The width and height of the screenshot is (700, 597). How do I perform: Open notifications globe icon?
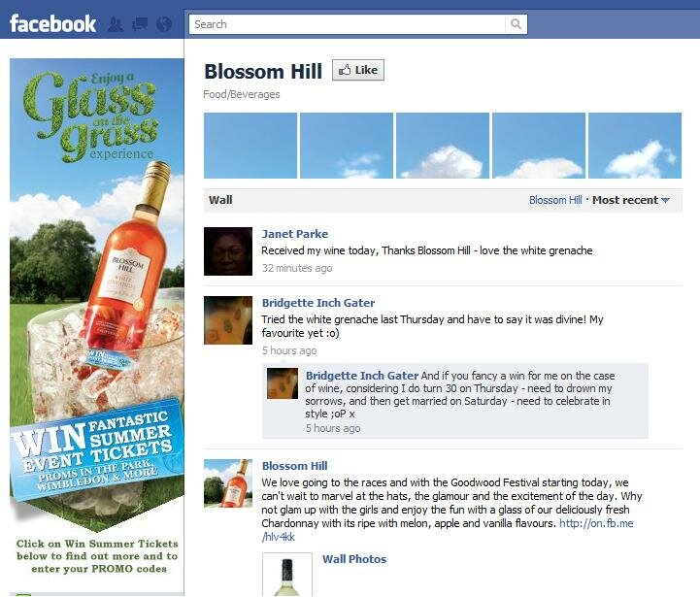coord(164,24)
